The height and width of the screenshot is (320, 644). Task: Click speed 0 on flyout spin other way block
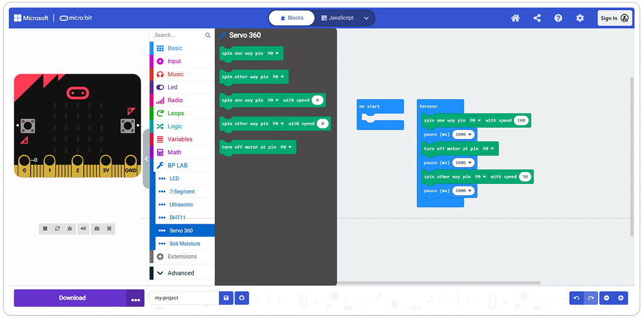point(323,123)
